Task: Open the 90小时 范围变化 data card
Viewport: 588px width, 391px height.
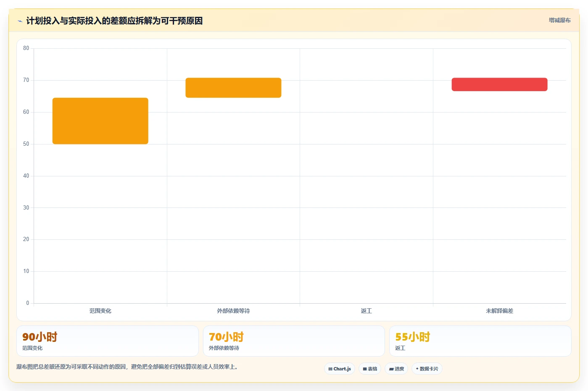Action: [x=108, y=341]
